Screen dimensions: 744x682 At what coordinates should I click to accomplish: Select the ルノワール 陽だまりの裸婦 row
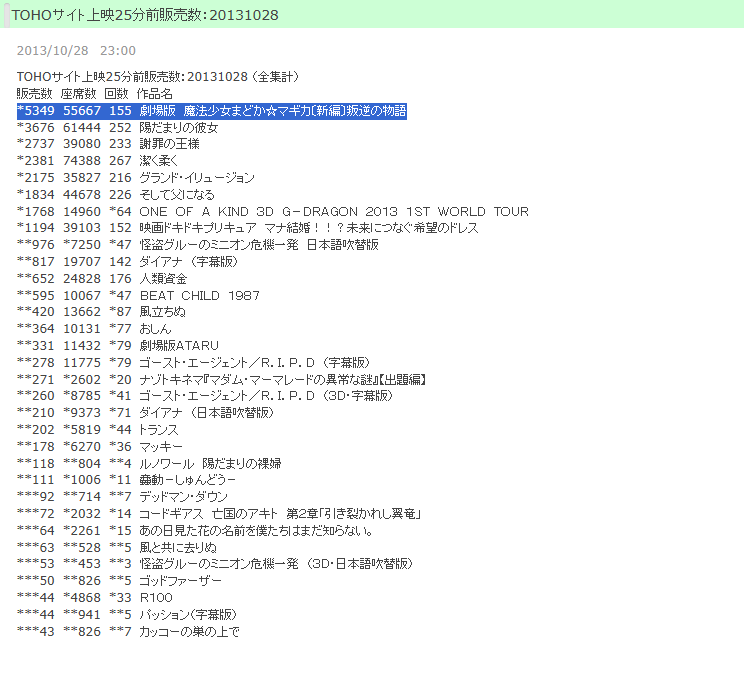pyautogui.click(x=149, y=463)
